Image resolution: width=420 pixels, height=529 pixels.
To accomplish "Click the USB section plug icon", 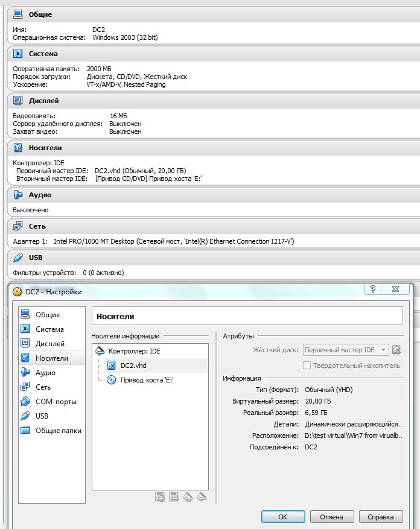I will tap(17, 258).
